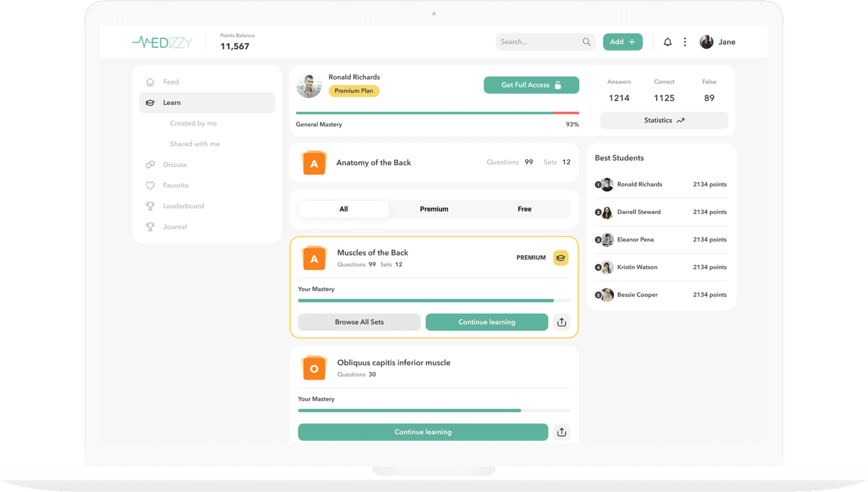The height and width of the screenshot is (492, 868).
Task: Open Created by me under Learn
Action: click(193, 123)
